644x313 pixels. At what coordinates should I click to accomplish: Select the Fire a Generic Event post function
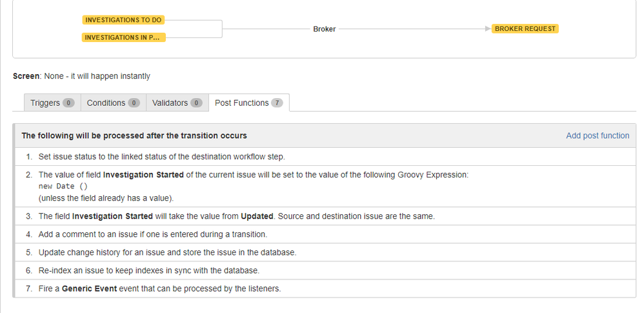point(159,288)
